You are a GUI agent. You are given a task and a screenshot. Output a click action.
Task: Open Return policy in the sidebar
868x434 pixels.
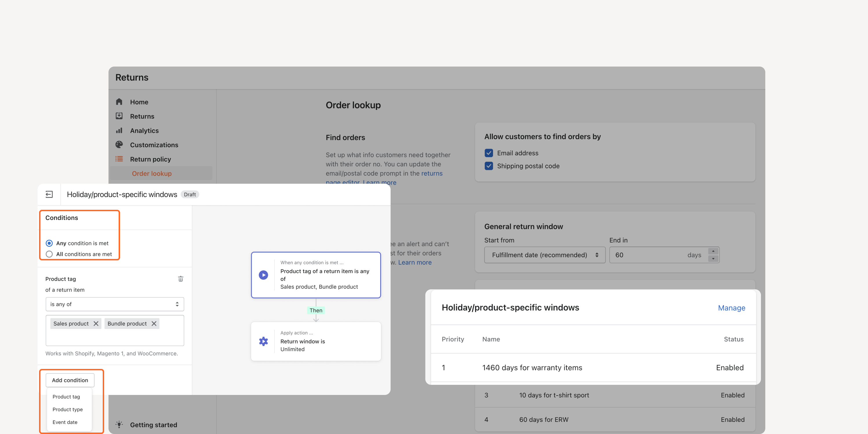click(x=150, y=159)
